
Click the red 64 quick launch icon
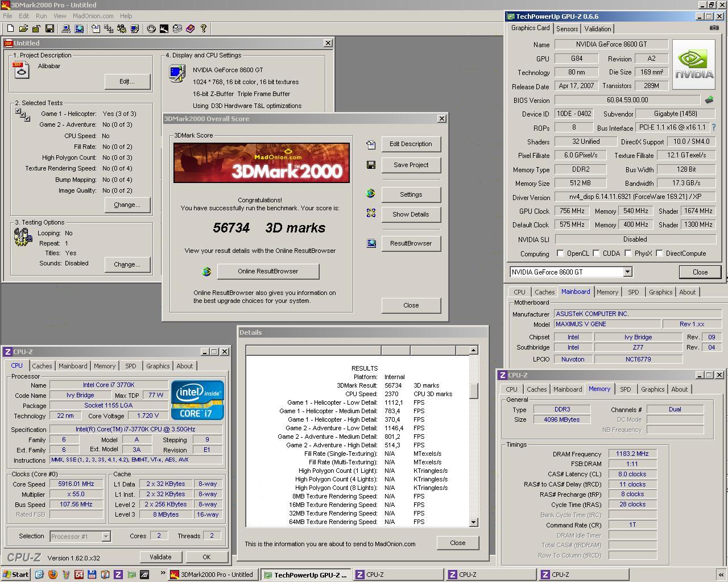[x=79, y=575]
